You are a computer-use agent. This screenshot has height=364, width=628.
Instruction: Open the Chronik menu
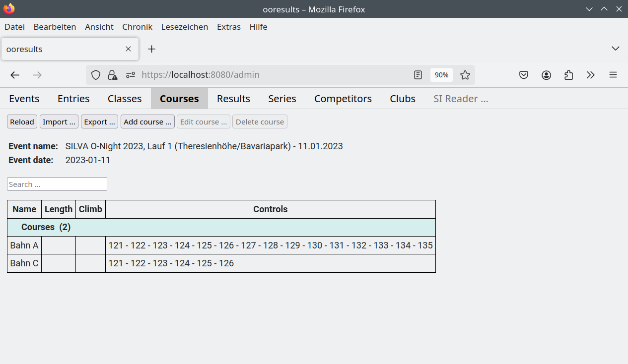tap(137, 27)
